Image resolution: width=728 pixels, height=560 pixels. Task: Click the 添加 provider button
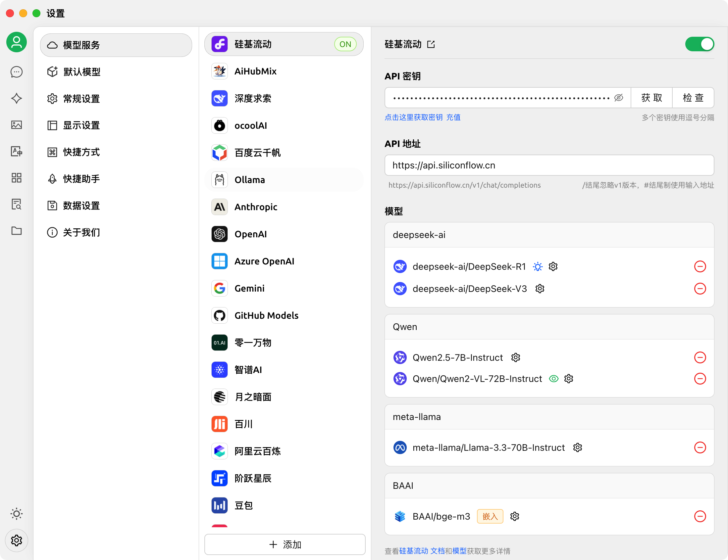pyautogui.click(x=285, y=544)
